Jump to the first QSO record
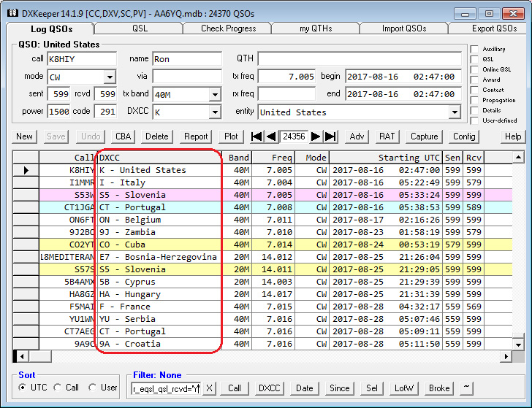Image resolution: width=532 pixels, height=408 pixels. coord(256,136)
